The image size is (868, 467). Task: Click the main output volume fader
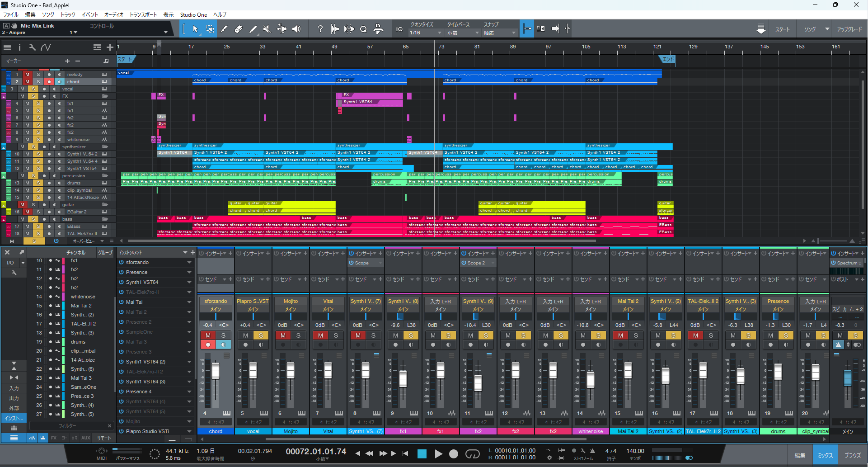[x=848, y=377]
